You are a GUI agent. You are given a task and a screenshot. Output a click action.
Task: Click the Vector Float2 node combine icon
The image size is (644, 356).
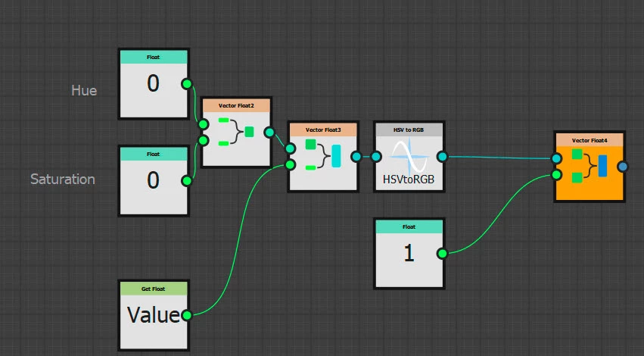click(x=236, y=132)
